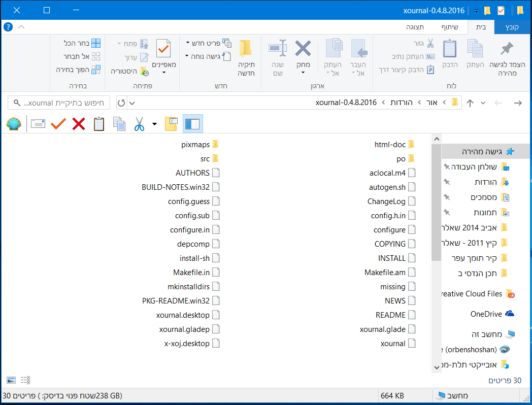Click Paste shortcut in the ribbon

407,70
